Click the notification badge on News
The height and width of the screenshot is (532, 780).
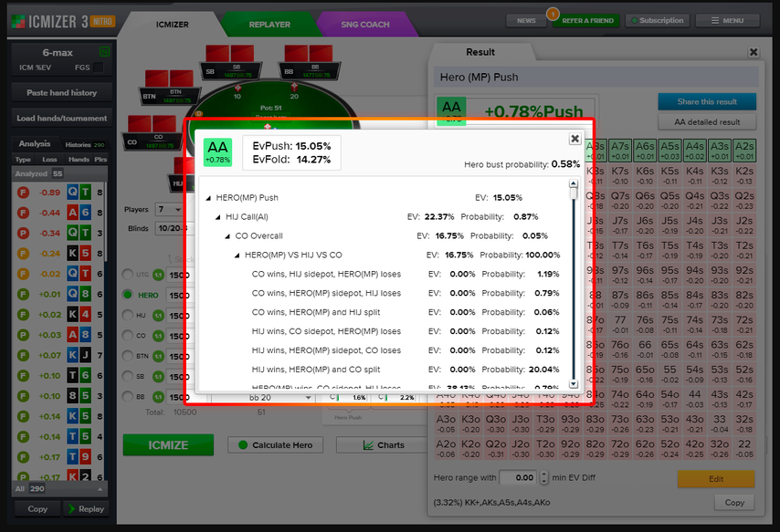pyautogui.click(x=553, y=14)
